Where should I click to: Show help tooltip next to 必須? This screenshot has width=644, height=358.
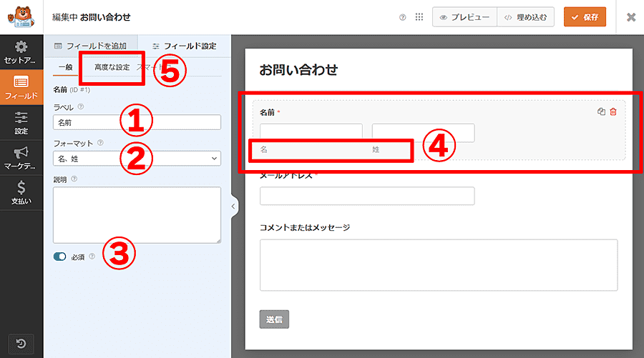coord(92,257)
